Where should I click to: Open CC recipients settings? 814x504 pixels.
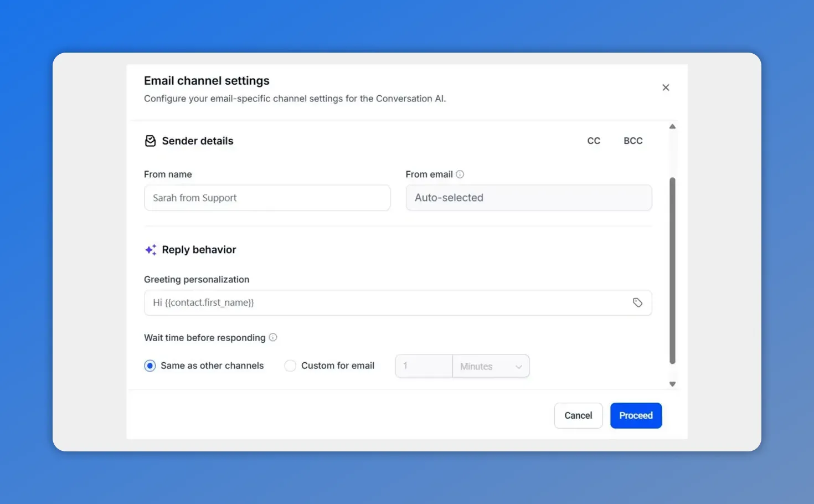(x=594, y=141)
